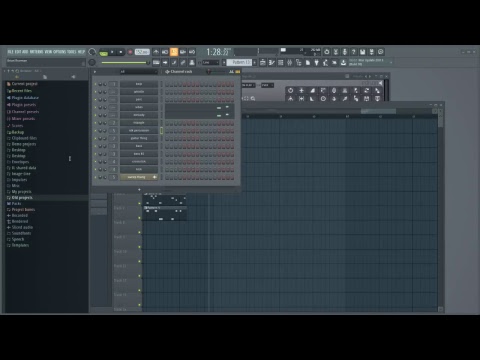Click the first pattern clip in playlist
The image size is (480, 360).
click(165, 199)
